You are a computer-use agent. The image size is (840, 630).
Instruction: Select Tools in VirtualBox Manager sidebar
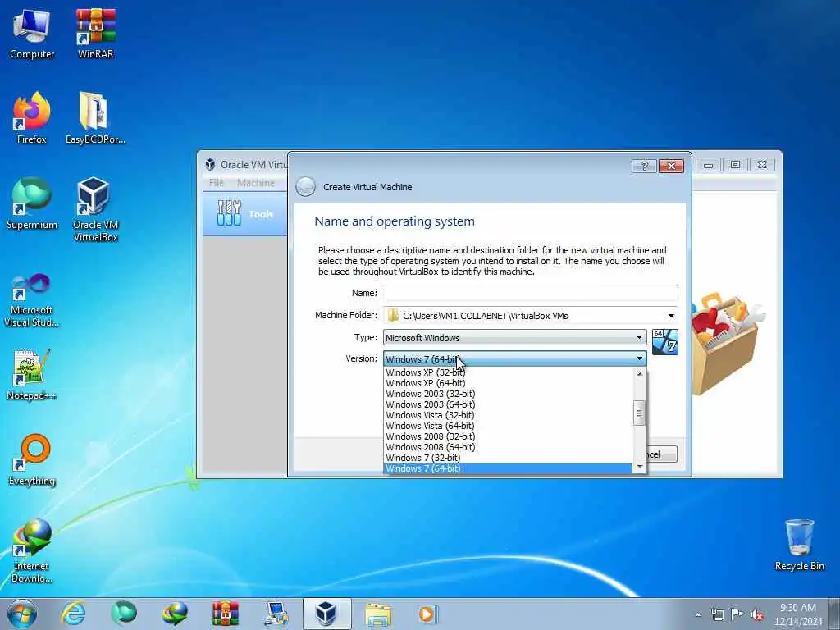pos(245,214)
